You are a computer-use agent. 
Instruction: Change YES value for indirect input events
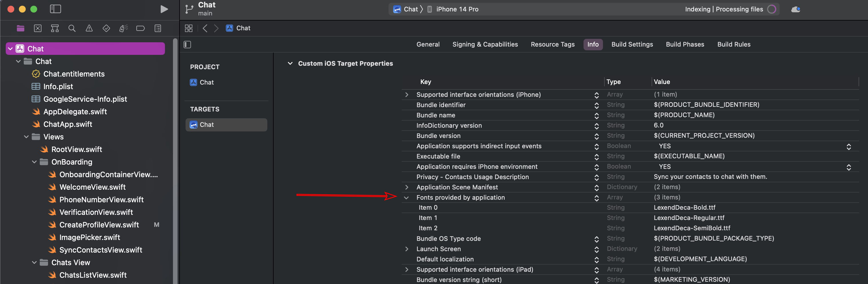click(x=849, y=146)
